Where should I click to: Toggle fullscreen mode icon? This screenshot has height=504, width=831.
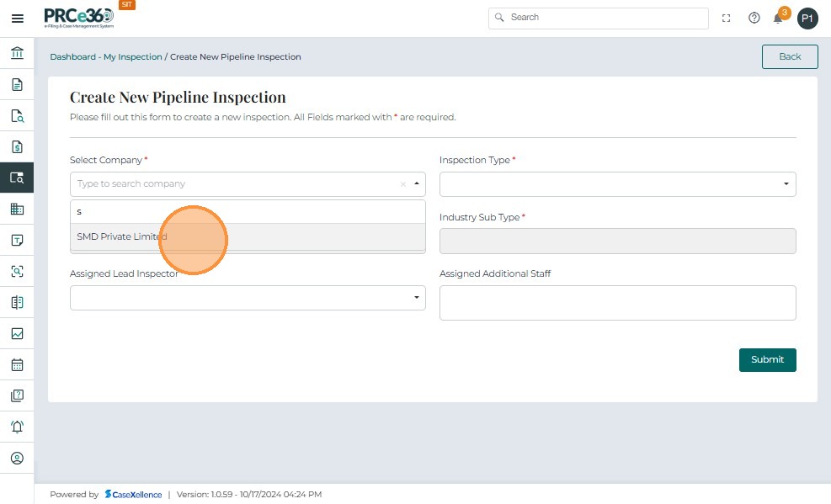[x=727, y=18]
